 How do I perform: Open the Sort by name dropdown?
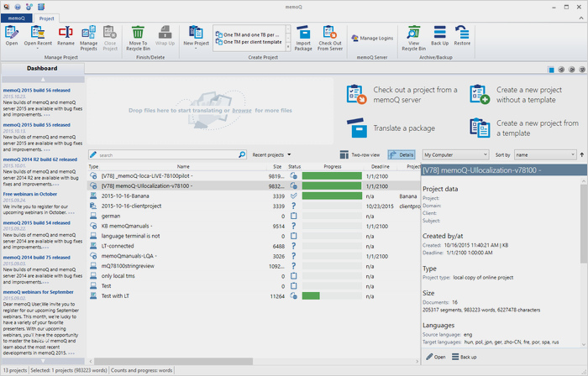click(545, 154)
